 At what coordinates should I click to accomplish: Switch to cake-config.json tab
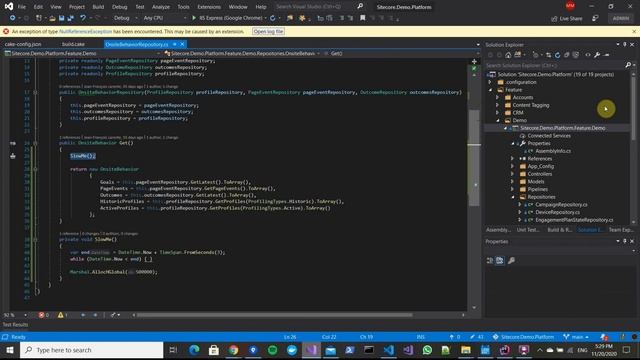pos(23,44)
